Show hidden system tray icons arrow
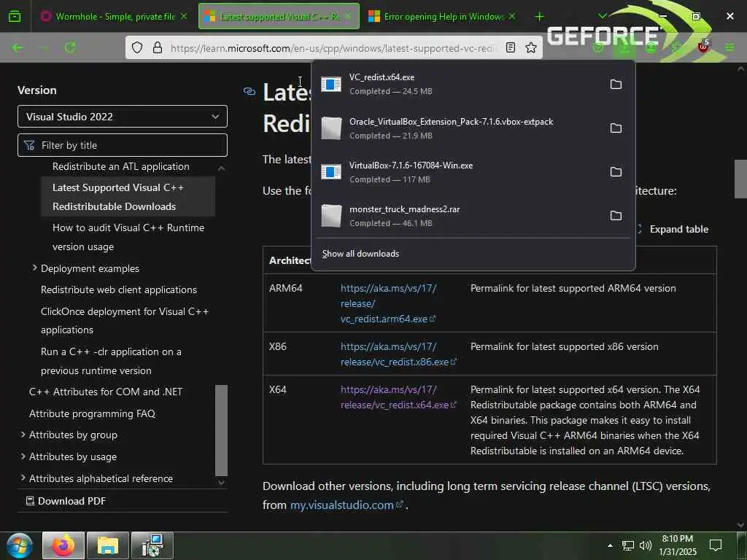 tap(610, 545)
